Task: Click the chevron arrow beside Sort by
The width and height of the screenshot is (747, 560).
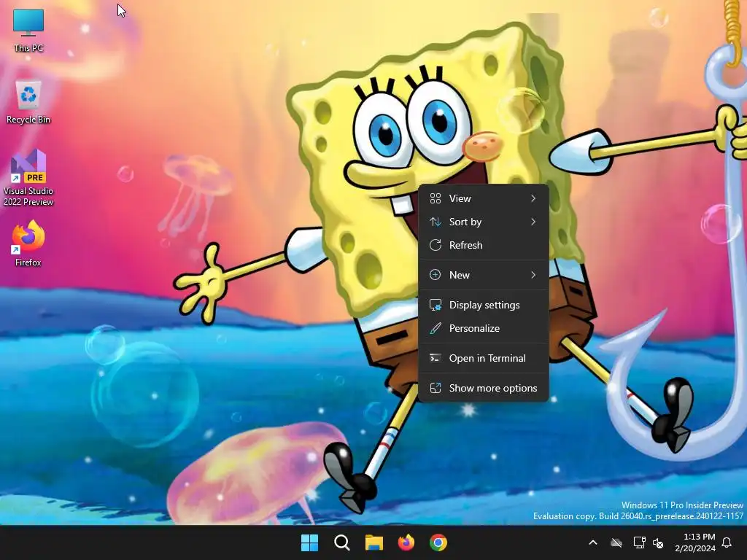Action: point(533,222)
